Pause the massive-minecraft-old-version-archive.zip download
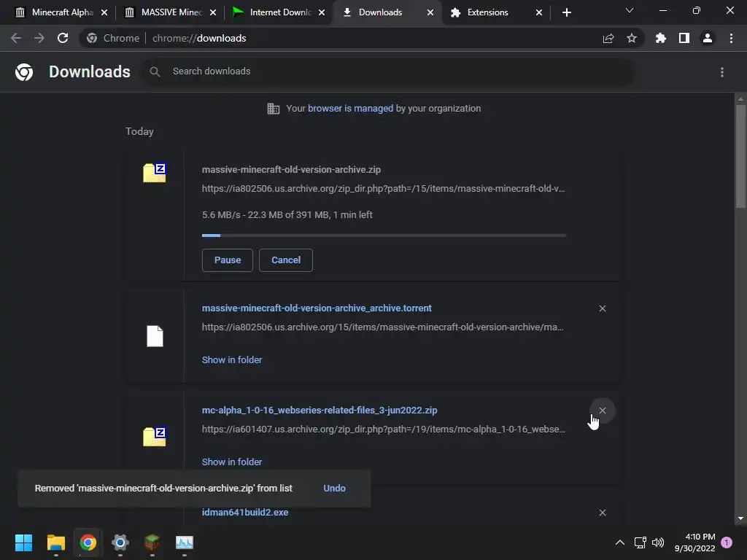747x560 pixels. click(228, 260)
